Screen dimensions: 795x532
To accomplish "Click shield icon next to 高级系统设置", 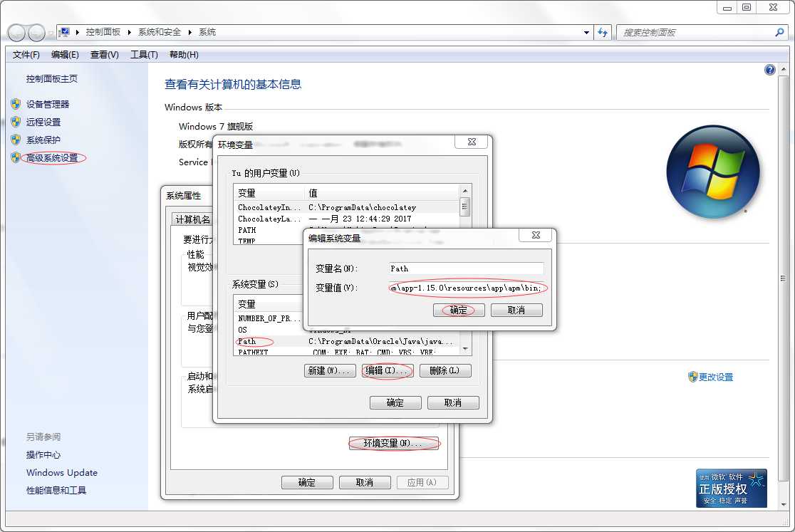I will pyautogui.click(x=16, y=157).
